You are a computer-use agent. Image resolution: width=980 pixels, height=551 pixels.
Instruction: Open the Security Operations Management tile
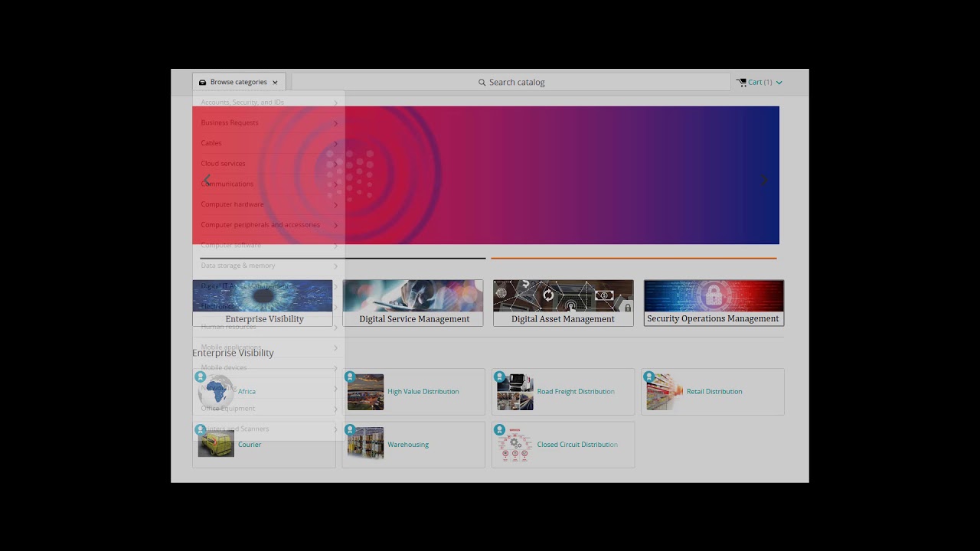(x=714, y=303)
